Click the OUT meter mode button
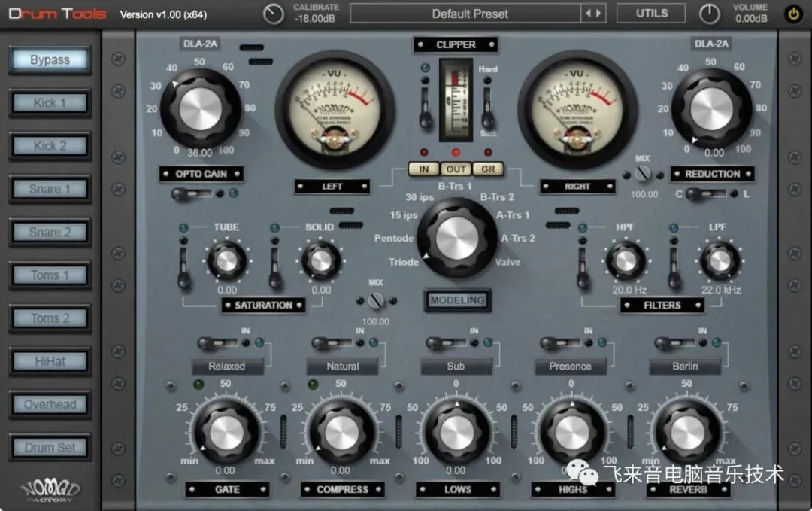 click(x=456, y=169)
